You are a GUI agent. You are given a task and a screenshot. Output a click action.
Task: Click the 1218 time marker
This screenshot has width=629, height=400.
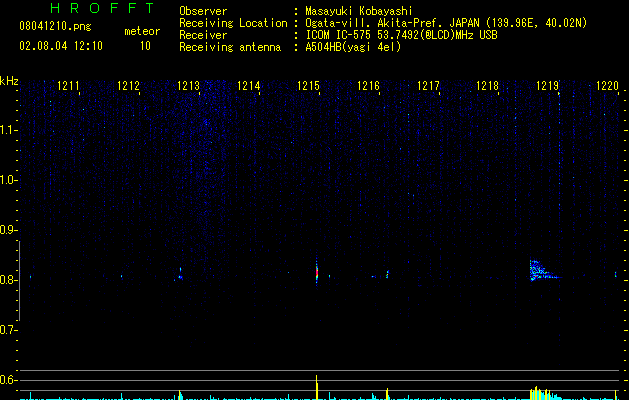point(487,86)
